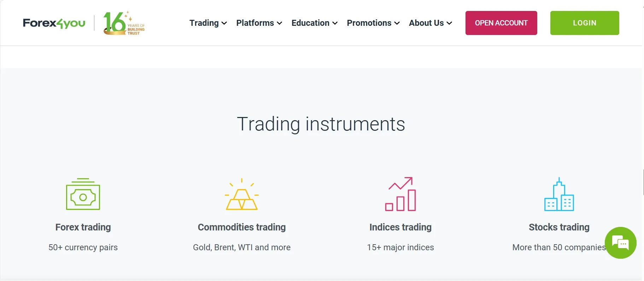Expand the Education dropdown chevron
Viewport: 644px width, 281px height.
tap(335, 23)
